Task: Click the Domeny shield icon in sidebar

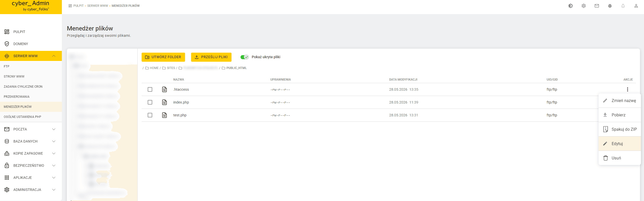Action: 7,44
